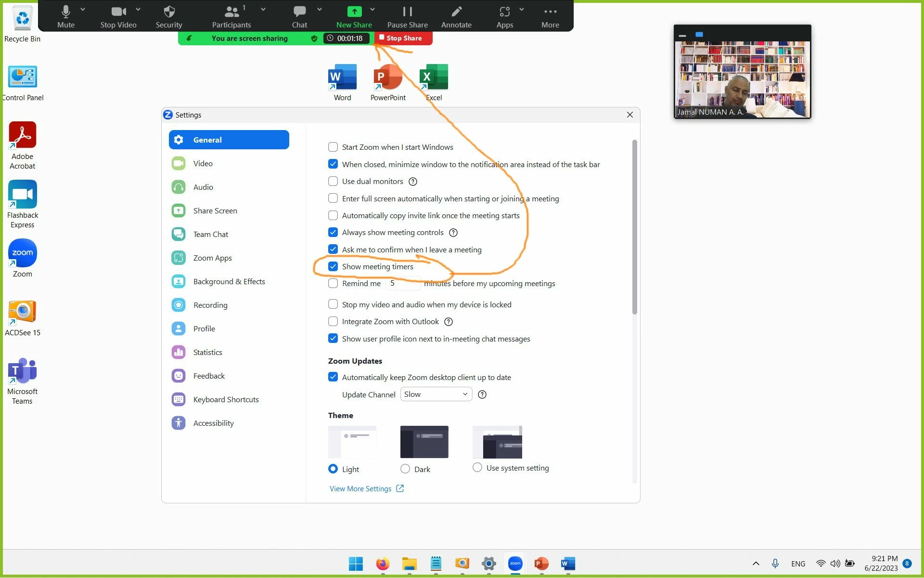Screen dimensions: 924x578
Task: Pause the current screen share
Action: [x=407, y=12]
